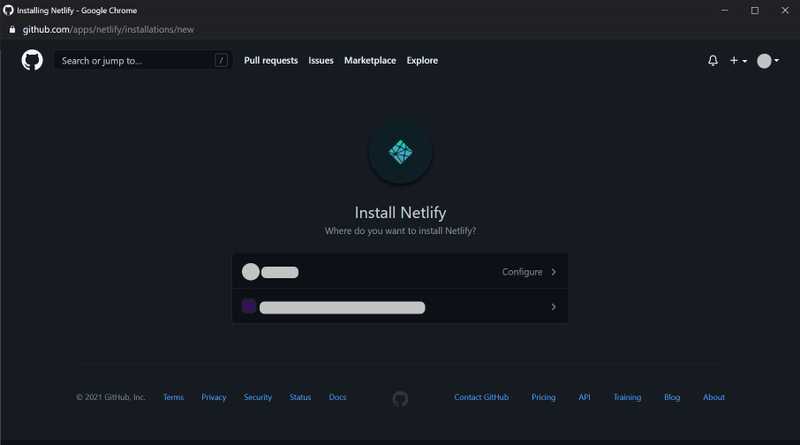This screenshot has height=445, width=800.
Task: Select Explore in the top navigation
Action: pyautogui.click(x=422, y=61)
